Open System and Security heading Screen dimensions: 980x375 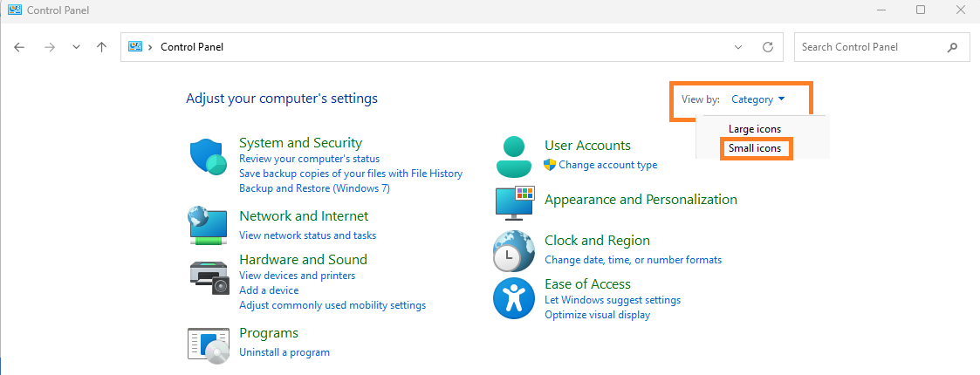[x=300, y=142]
